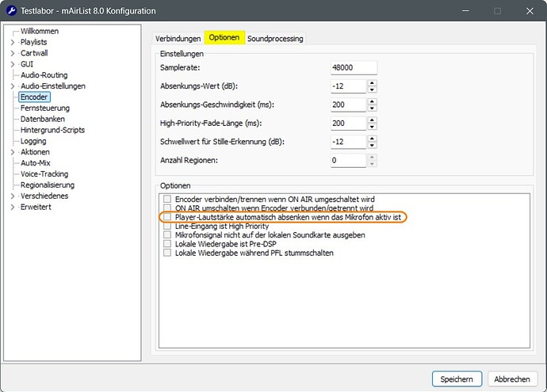547x392 pixels.
Task: Click the Samplerate input field
Action: click(x=354, y=67)
